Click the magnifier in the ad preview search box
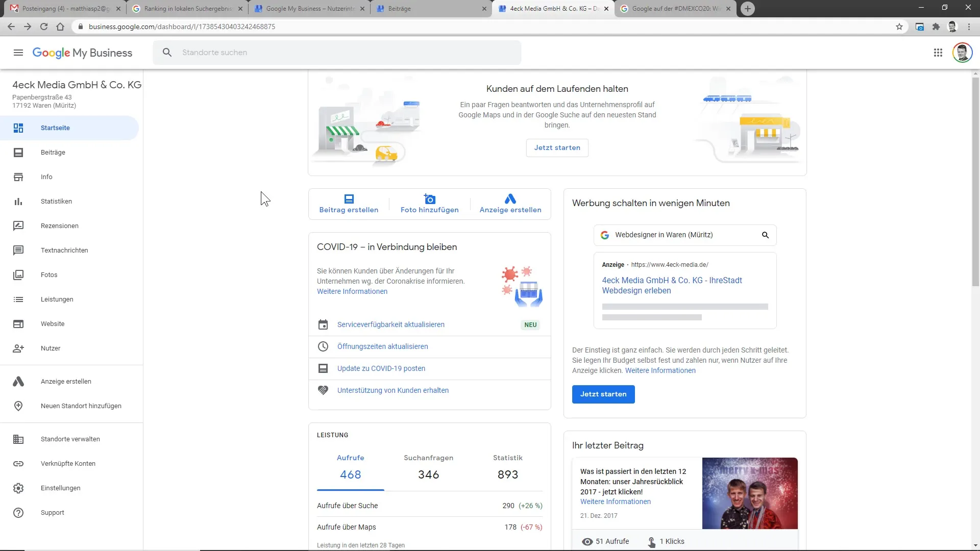 (x=765, y=235)
